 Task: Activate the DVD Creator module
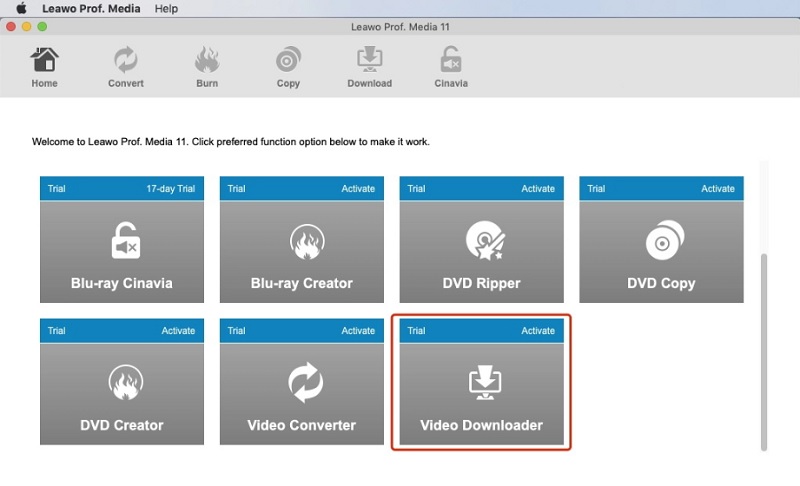click(178, 330)
